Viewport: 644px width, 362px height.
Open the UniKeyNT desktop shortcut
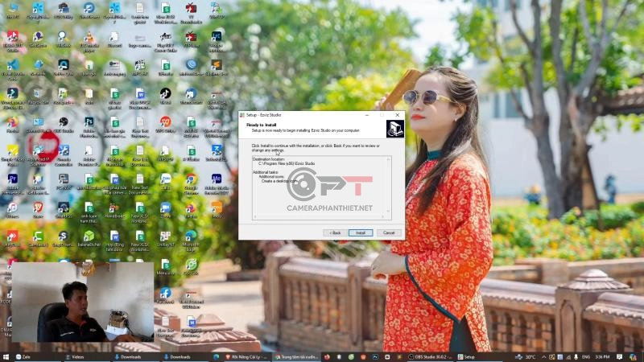(x=166, y=239)
